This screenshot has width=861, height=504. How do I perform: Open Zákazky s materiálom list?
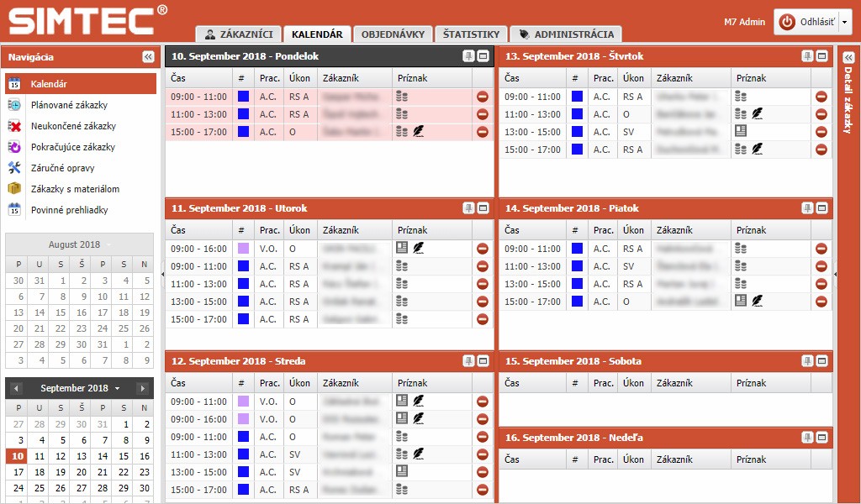pyautogui.click(x=74, y=189)
